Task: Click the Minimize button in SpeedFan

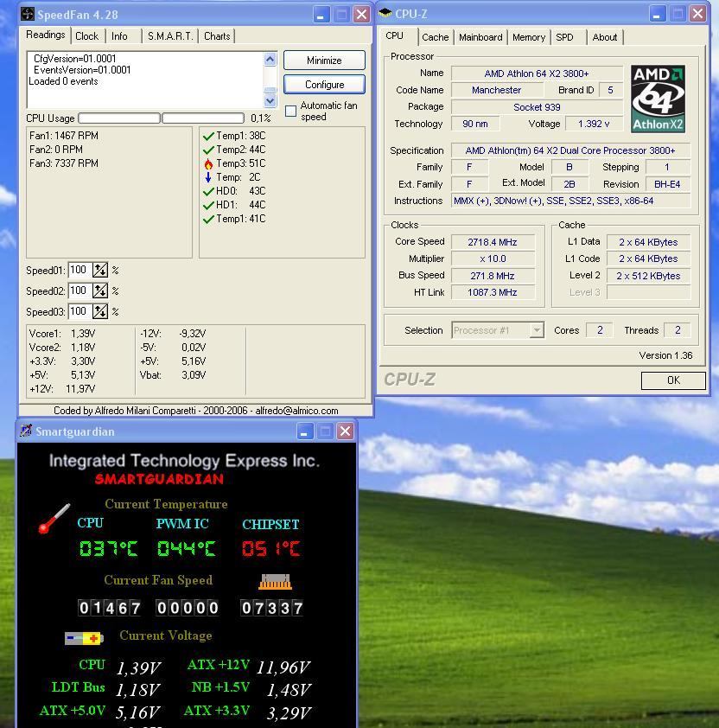Action: (324, 61)
